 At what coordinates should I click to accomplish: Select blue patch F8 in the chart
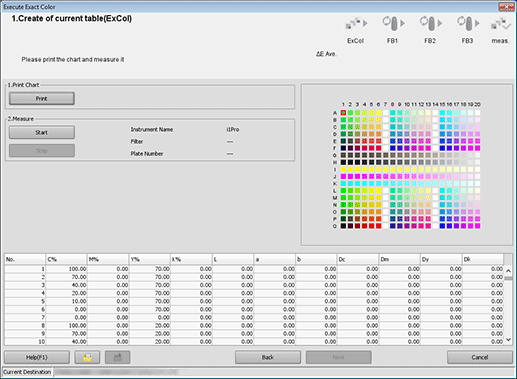point(393,148)
